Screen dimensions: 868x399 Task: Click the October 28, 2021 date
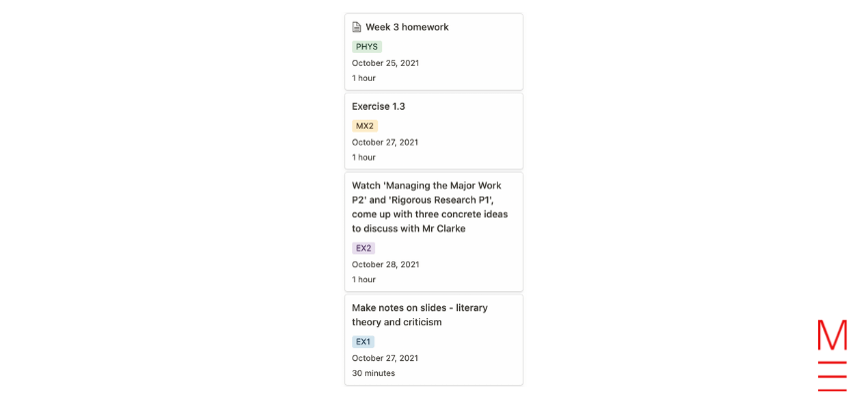[x=385, y=264]
